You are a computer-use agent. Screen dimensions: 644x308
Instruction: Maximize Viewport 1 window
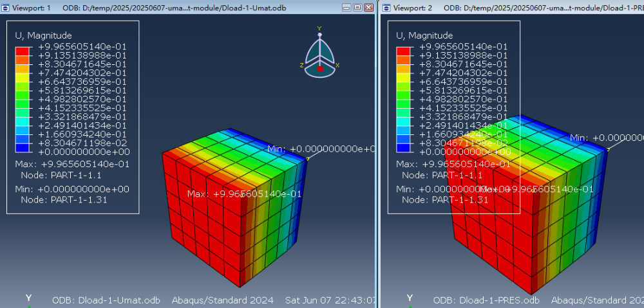[x=357, y=7]
